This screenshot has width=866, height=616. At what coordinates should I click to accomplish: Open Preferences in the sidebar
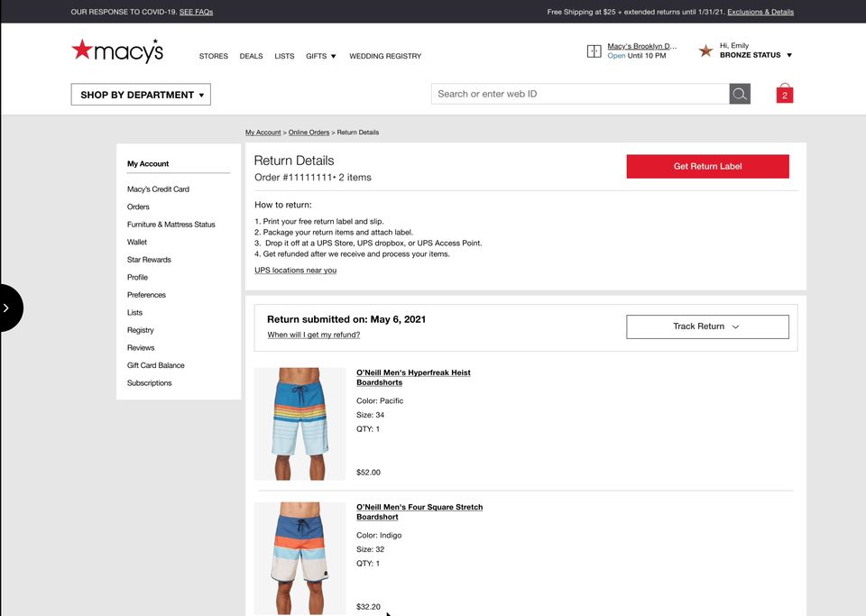coord(146,295)
